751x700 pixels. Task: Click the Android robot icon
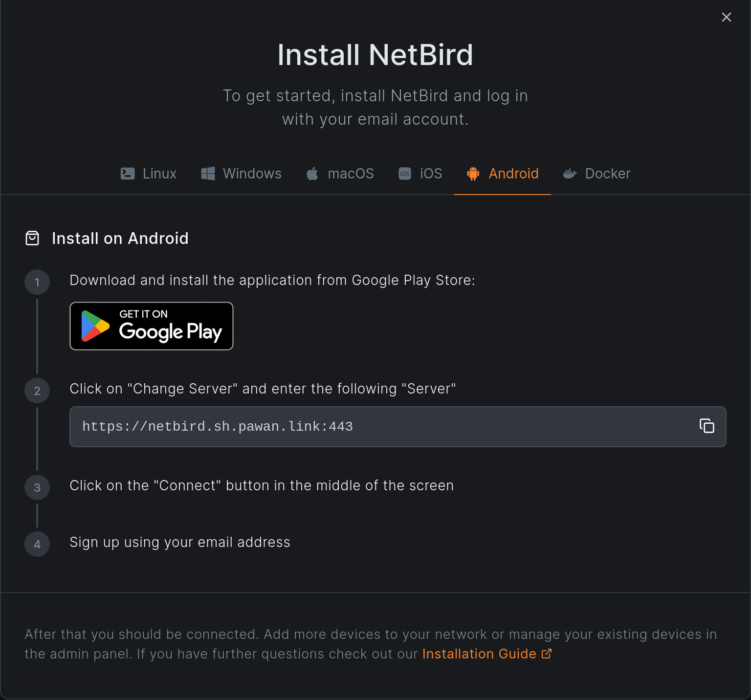tap(473, 174)
